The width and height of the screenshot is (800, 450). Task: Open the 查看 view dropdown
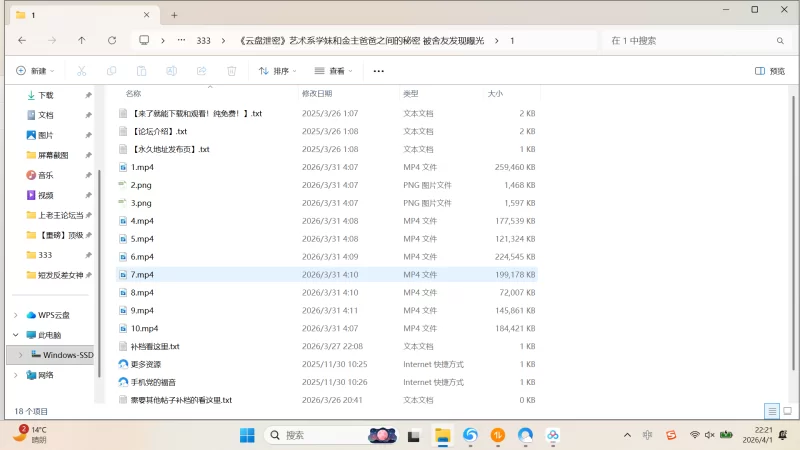[x=334, y=71]
